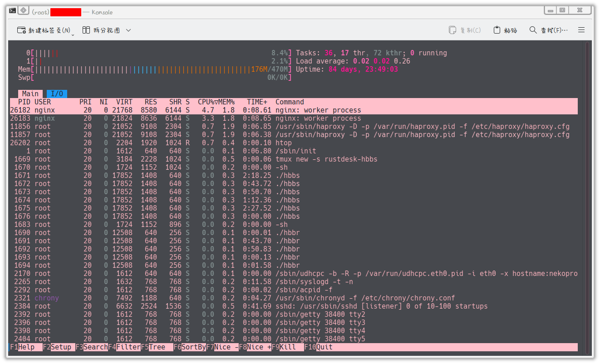Select the htop process row PID 26202
600x364 pixels.
pyautogui.click(x=294, y=143)
